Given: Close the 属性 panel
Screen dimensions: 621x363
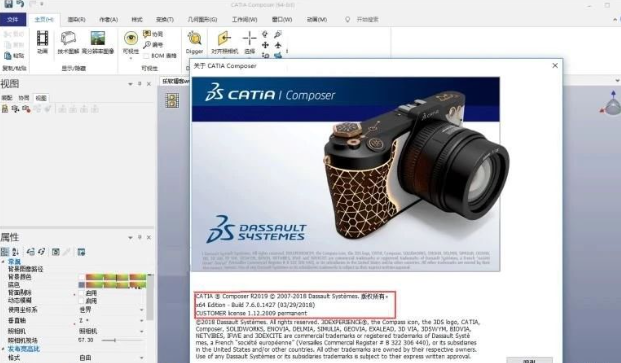Looking at the screenshot, I should pyautogui.click(x=149, y=238).
